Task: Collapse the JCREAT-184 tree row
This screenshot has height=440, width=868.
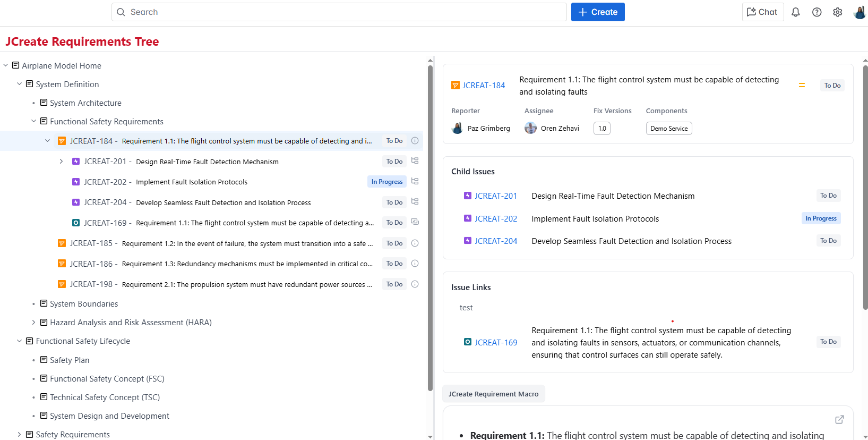Action: click(x=47, y=141)
